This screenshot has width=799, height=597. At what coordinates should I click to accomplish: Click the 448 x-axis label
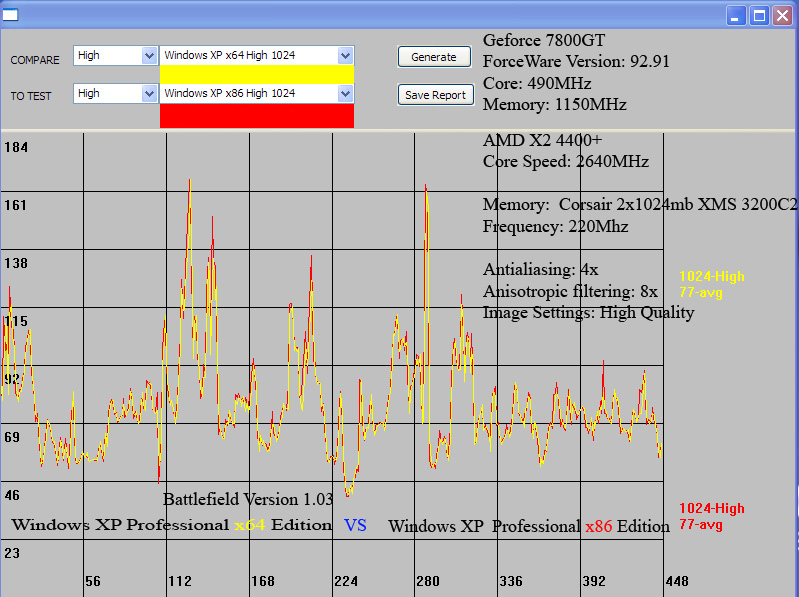677,581
